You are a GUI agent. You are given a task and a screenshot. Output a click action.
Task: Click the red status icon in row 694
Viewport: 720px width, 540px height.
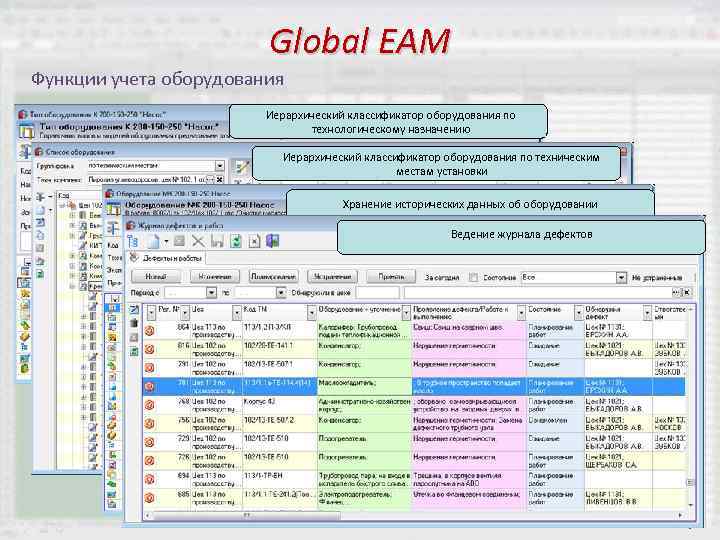[x=150, y=479]
